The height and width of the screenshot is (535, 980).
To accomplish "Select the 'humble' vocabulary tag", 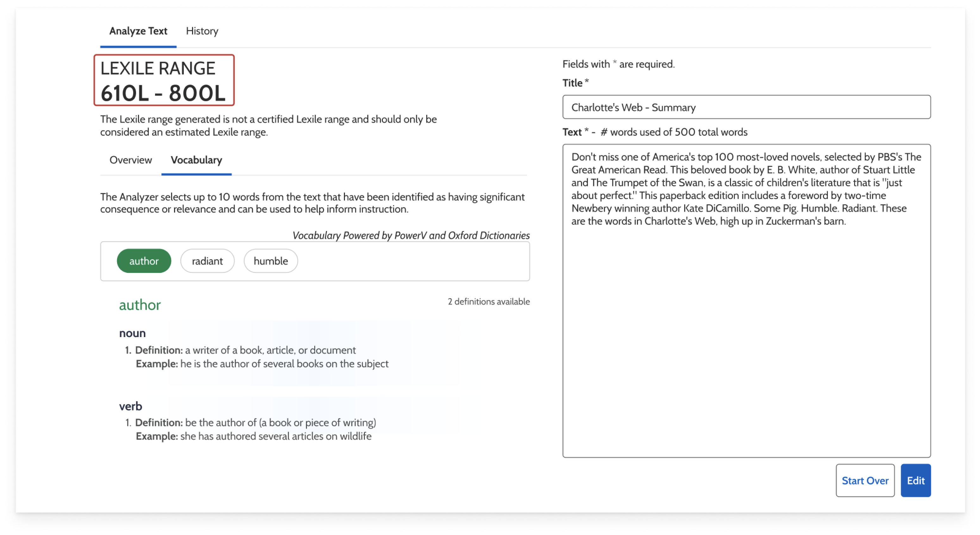I will (271, 261).
